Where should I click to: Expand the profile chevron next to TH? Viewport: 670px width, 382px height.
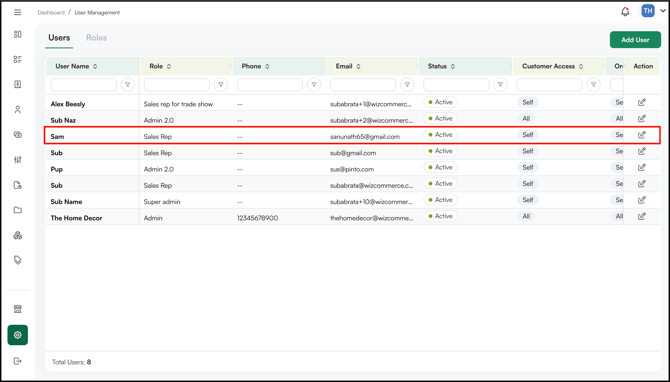pos(663,11)
